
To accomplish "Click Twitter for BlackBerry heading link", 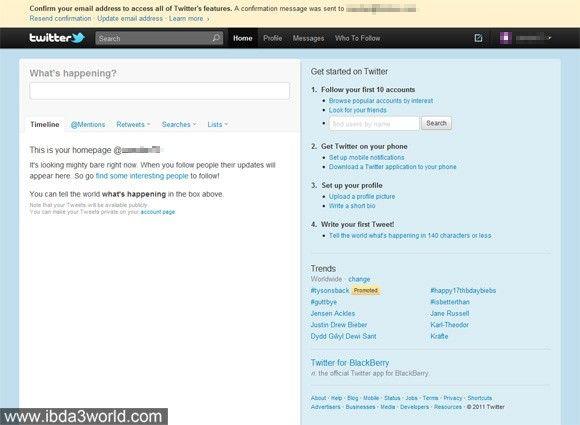I will [x=350, y=363].
